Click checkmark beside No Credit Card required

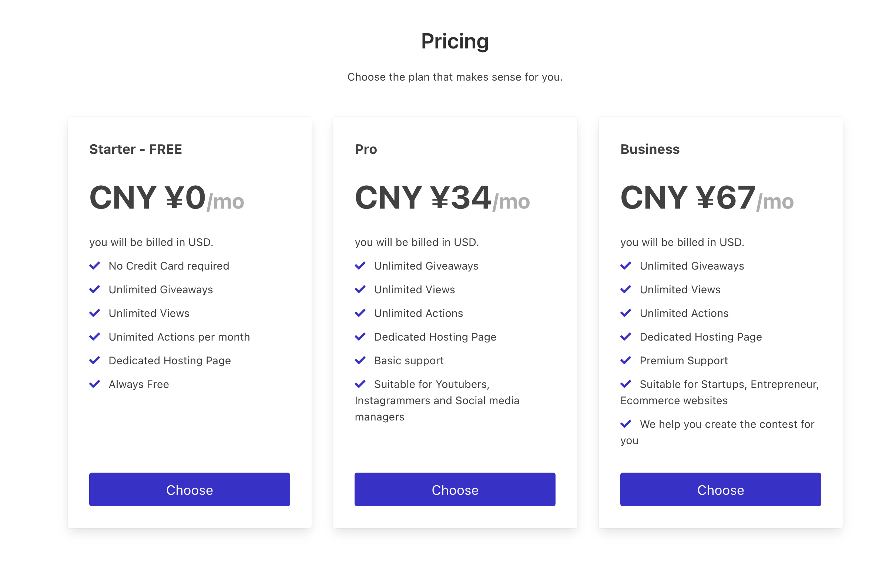pyautogui.click(x=95, y=266)
